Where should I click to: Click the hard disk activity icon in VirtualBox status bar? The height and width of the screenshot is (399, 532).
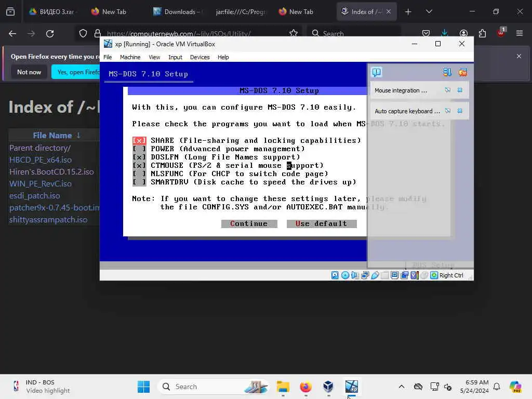[x=335, y=275]
